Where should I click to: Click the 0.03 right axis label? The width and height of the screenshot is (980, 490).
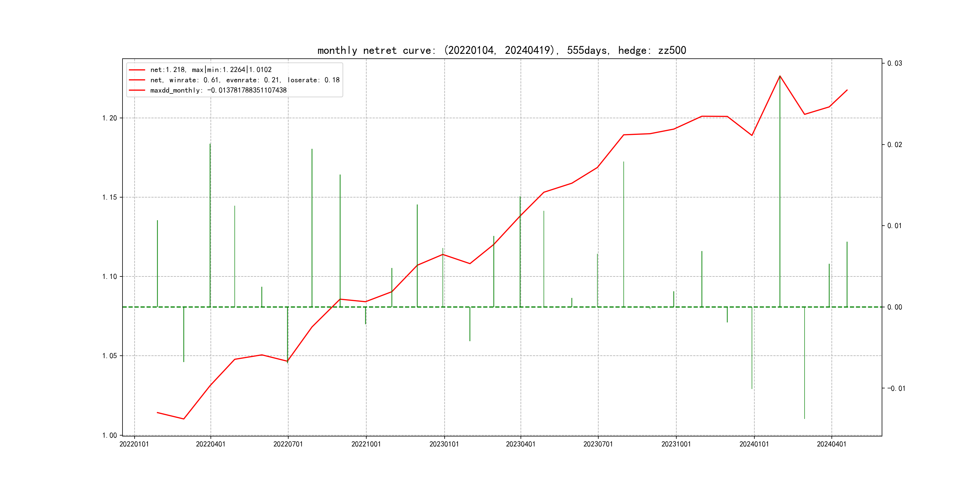pyautogui.click(x=894, y=63)
